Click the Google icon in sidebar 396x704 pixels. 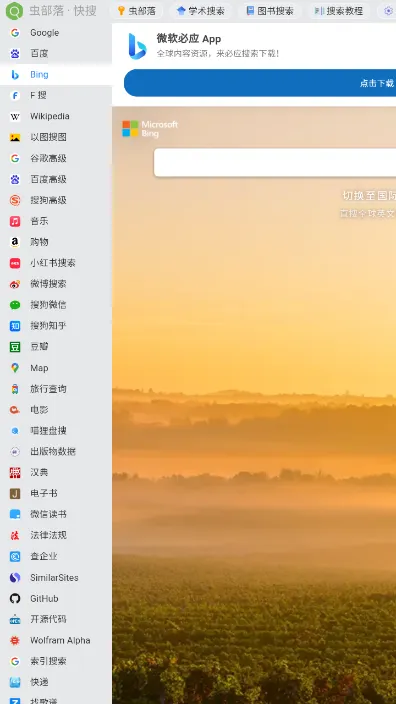(15, 33)
